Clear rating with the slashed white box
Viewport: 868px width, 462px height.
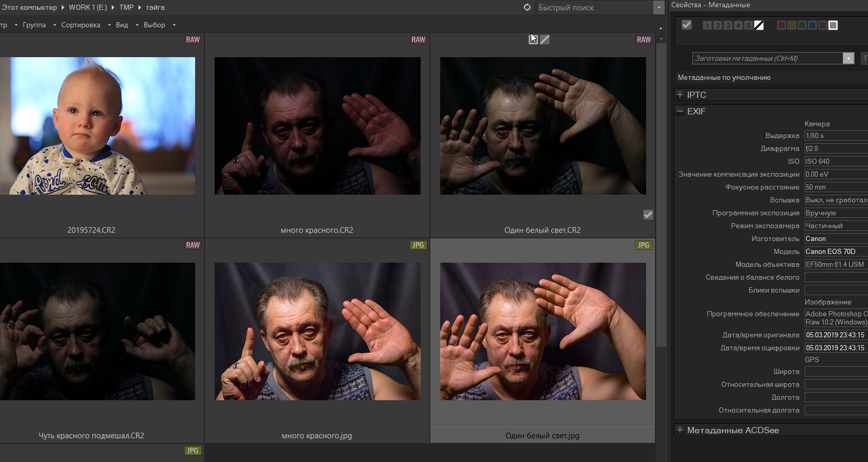[759, 25]
